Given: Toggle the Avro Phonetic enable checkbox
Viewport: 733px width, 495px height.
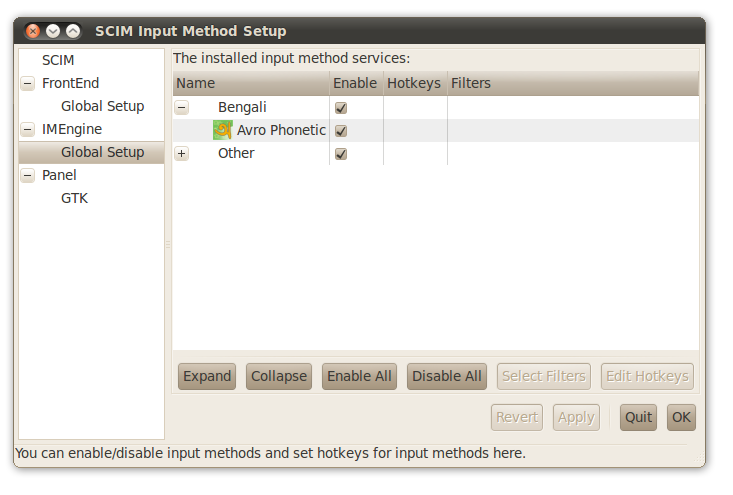Looking at the screenshot, I should 341,131.
